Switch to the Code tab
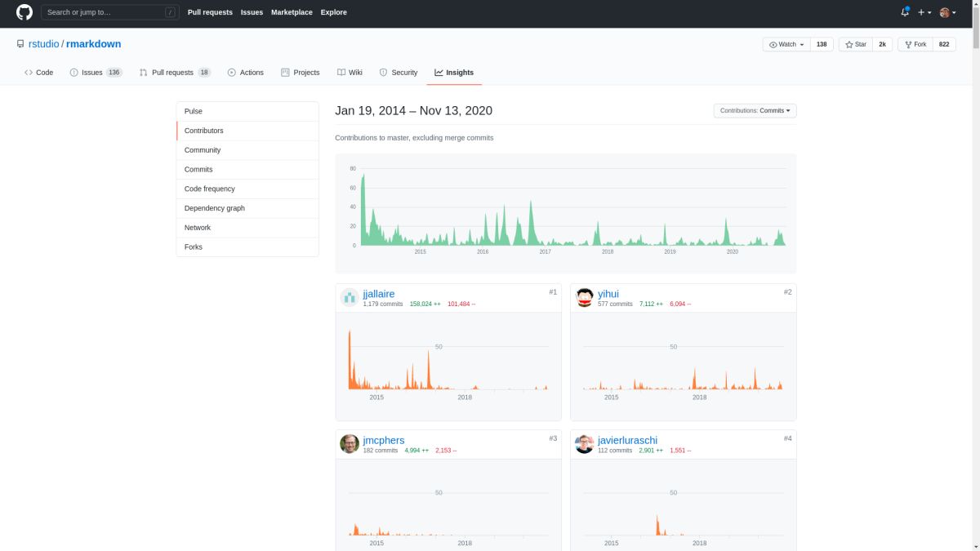The height and width of the screenshot is (551, 980). (x=38, y=73)
